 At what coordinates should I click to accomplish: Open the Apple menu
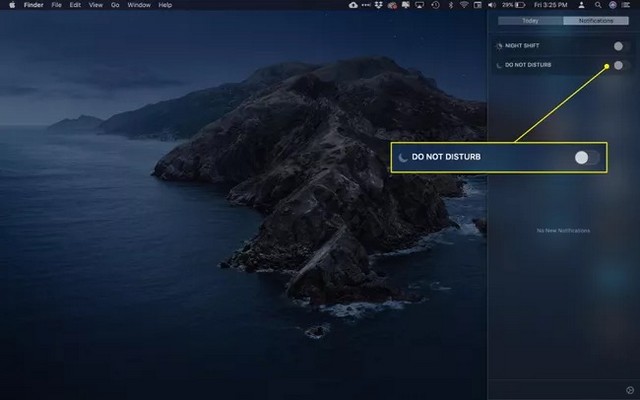(8, 5)
